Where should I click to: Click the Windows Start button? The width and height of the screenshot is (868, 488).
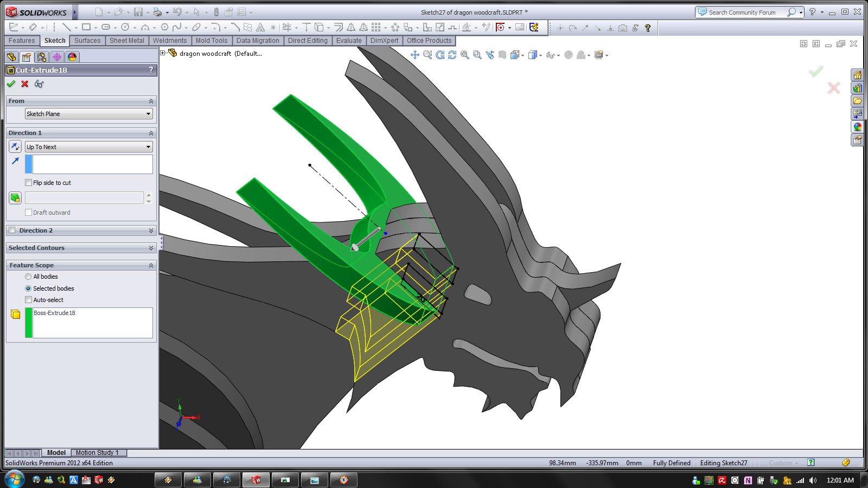[x=14, y=479]
